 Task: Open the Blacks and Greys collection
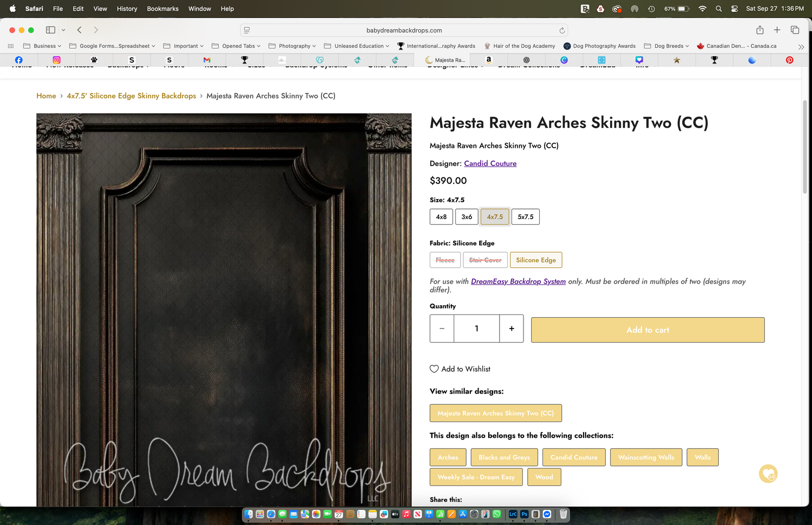(x=504, y=457)
